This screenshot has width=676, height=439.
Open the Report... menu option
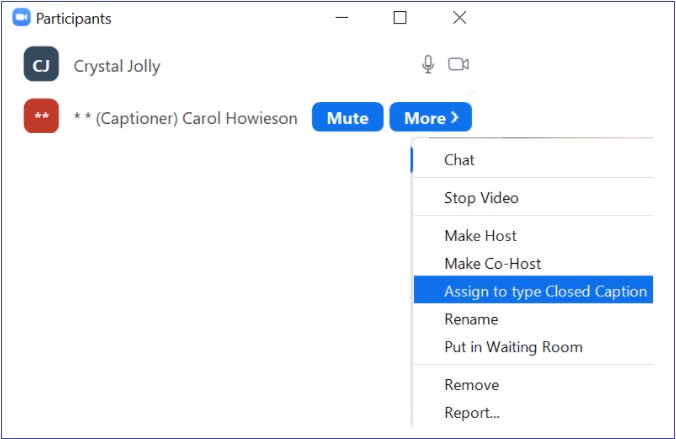tap(471, 412)
